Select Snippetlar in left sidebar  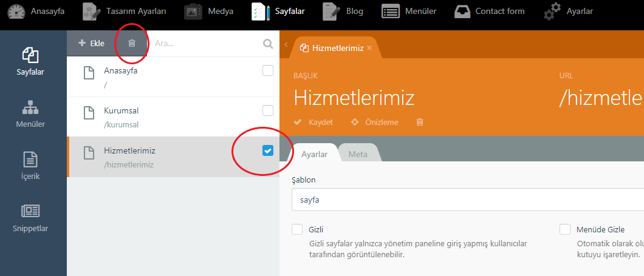[x=30, y=218]
